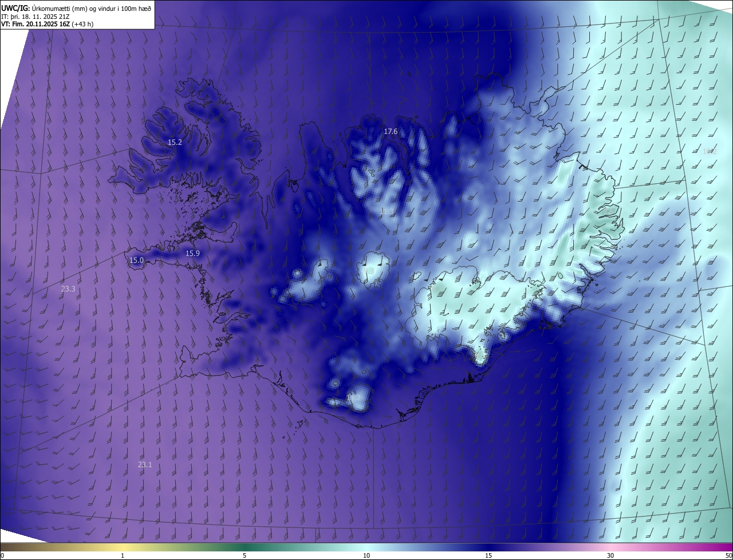Click the 11.3 value in the central highlands
733x560 pixels.
(x=387, y=211)
